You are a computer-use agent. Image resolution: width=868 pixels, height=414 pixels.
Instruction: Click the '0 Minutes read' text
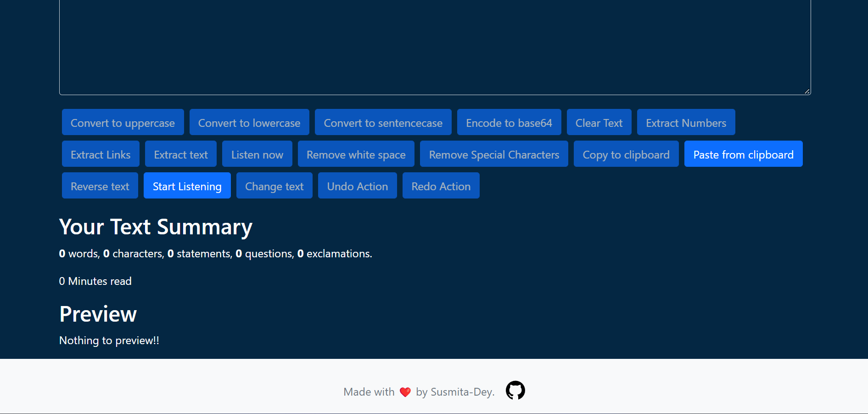(x=95, y=281)
